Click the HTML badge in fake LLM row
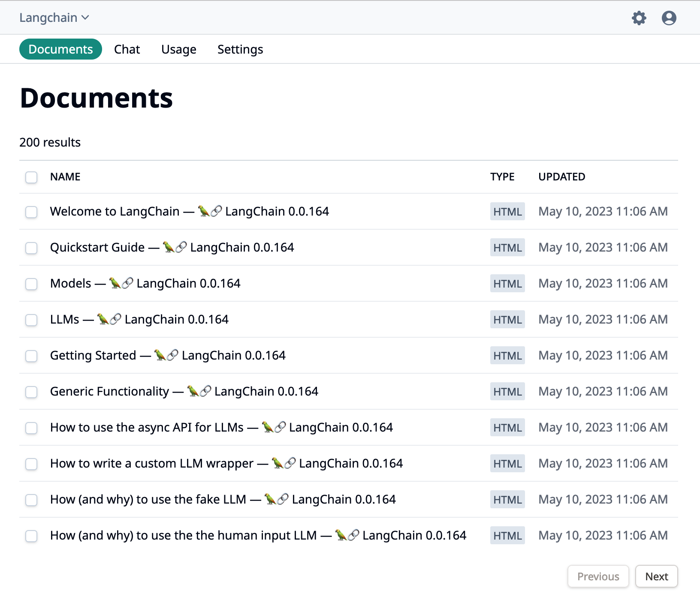Image resolution: width=700 pixels, height=606 pixels. coord(507,500)
